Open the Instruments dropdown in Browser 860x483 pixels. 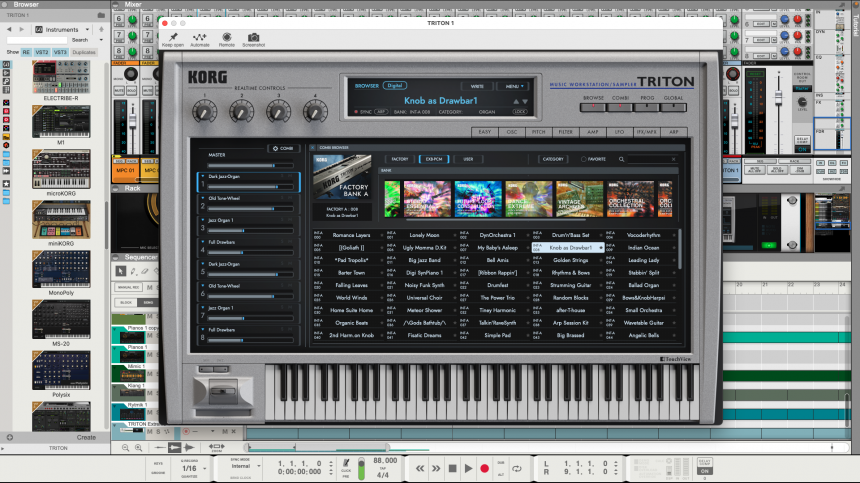tap(62, 29)
